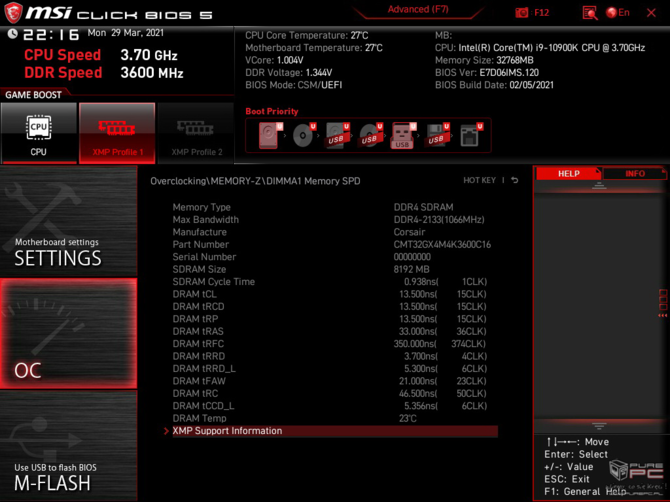Select the USB CD-ROM boot icon

370,135
